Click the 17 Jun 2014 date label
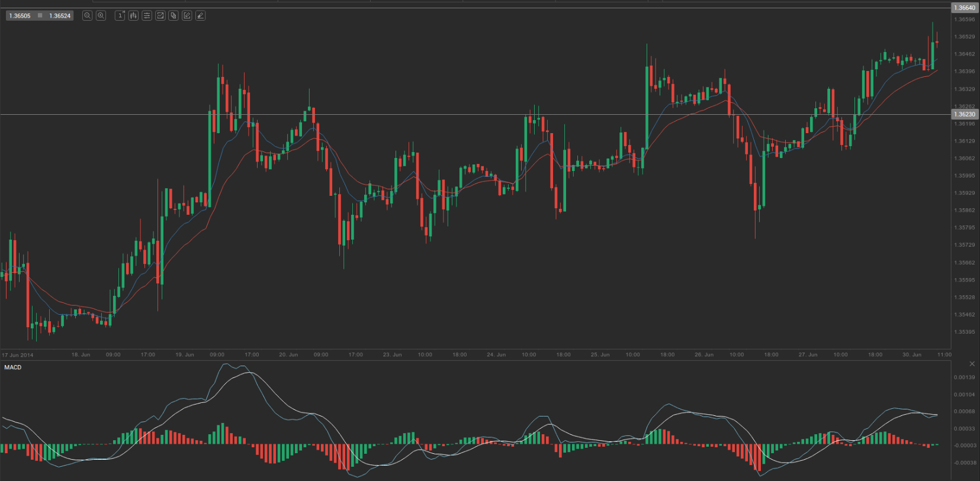 [x=18, y=355]
